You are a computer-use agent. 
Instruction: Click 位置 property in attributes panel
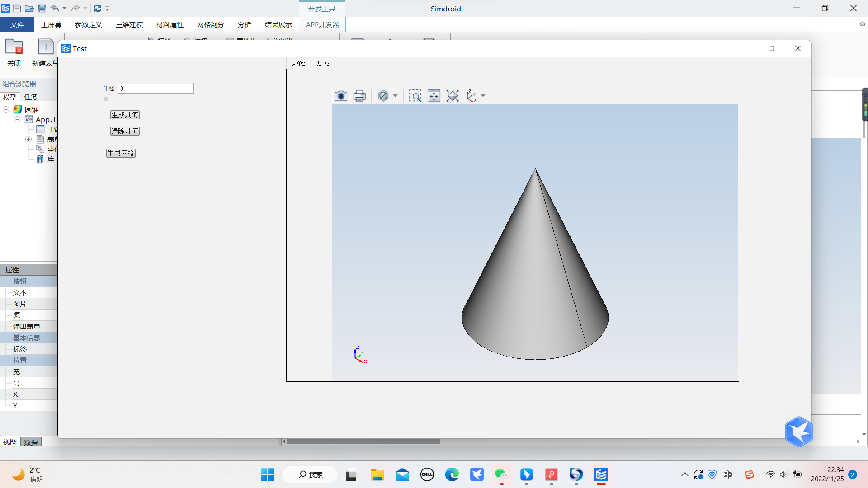[x=20, y=360]
